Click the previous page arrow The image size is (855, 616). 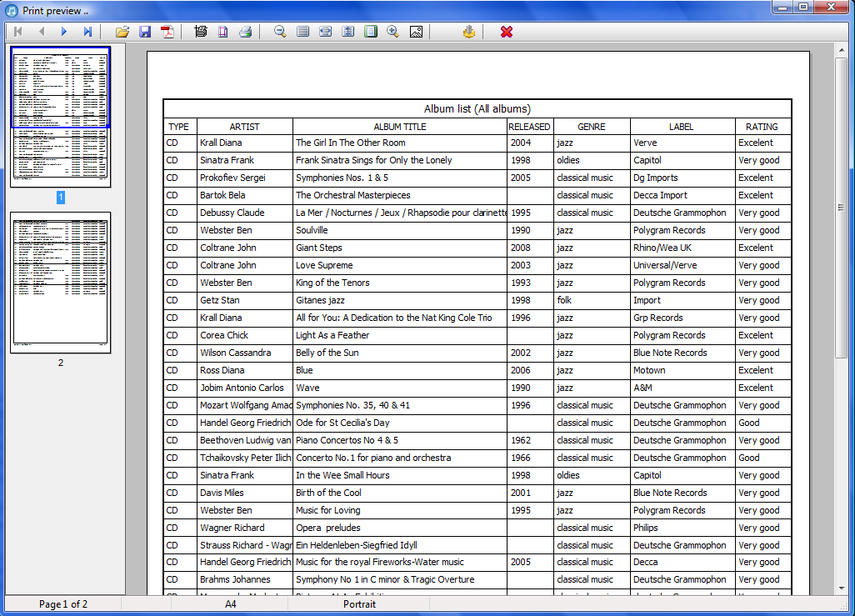coord(41,32)
